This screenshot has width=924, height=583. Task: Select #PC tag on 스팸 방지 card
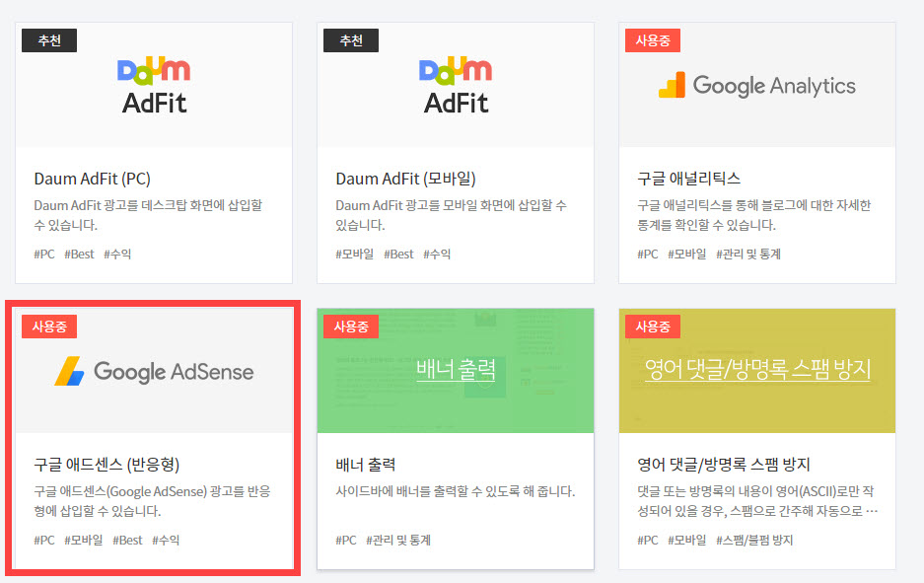pos(648,540)
